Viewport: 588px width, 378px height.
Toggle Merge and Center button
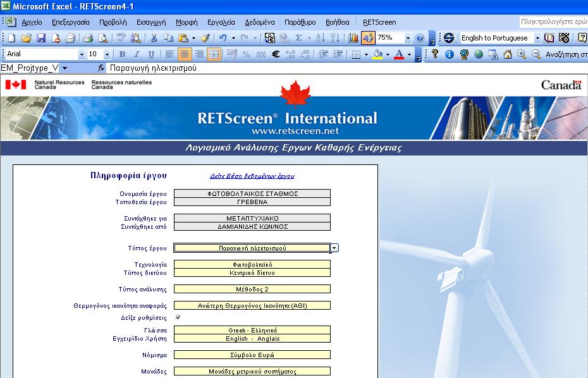[x=214, y=54]
